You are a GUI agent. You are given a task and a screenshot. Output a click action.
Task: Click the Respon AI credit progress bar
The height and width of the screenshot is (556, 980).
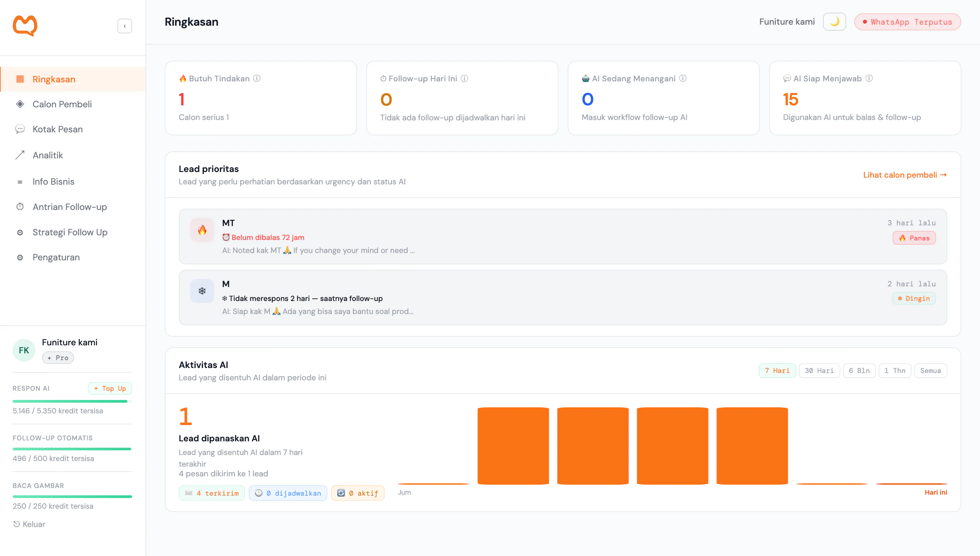72,401
